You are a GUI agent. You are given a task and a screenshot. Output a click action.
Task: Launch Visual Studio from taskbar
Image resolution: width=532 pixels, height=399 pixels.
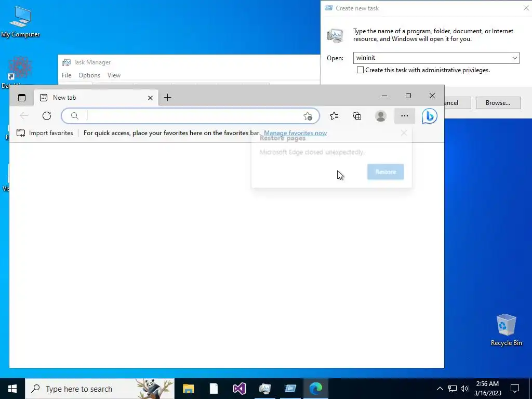[x=239, y=389]
